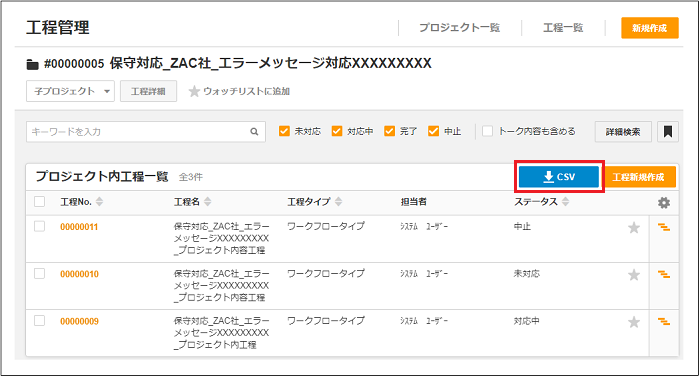Uncheck the 未対応 status filter
The height and width of the screenshot is (377, 700).
[284, 131]
